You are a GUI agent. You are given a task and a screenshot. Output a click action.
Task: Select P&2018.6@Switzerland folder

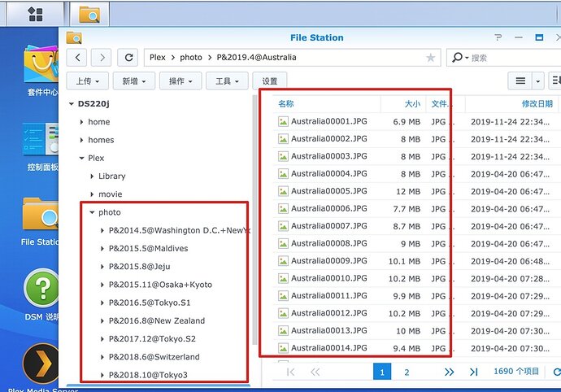click(154, 357)
